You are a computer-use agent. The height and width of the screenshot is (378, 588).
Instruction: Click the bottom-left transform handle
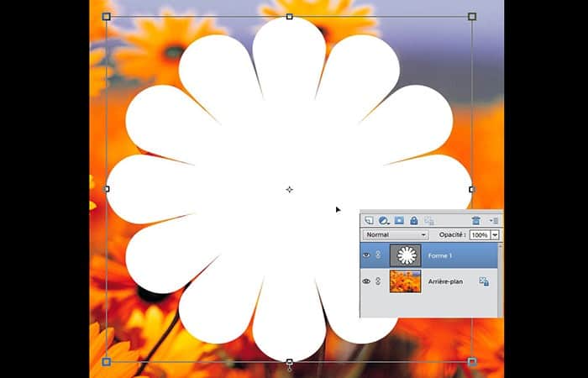107,362
